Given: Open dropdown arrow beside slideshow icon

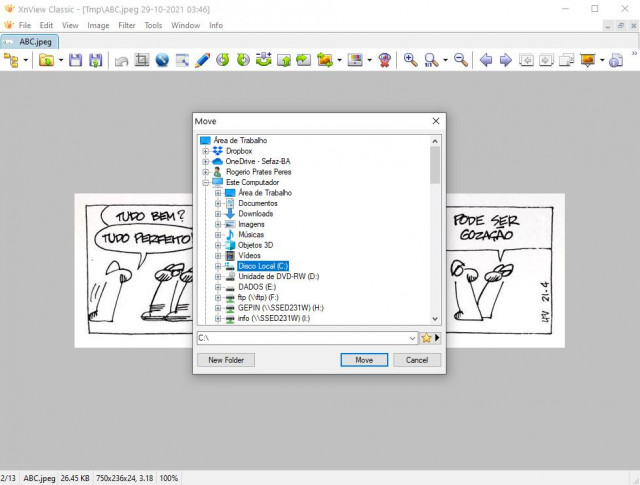Looking at the screenshot, I should pyautogui.click(x=602, y=60).
